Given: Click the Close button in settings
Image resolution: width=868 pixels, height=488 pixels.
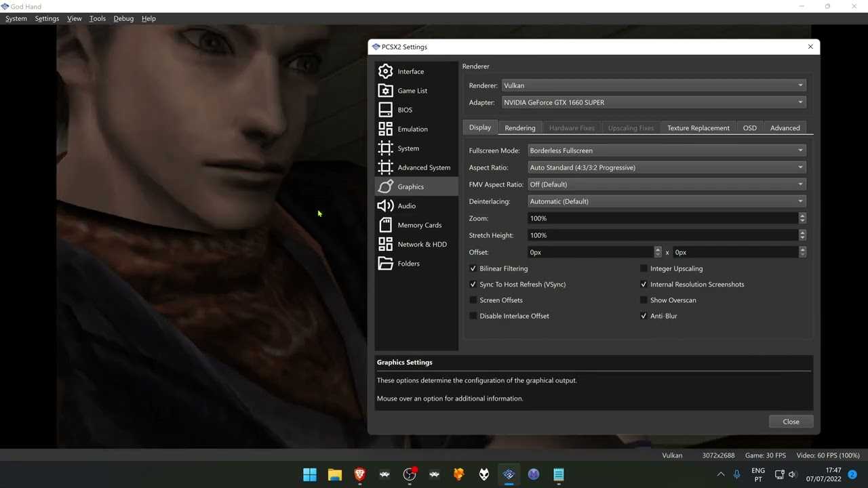Looking at the screenshot, I should coord(791,422).
